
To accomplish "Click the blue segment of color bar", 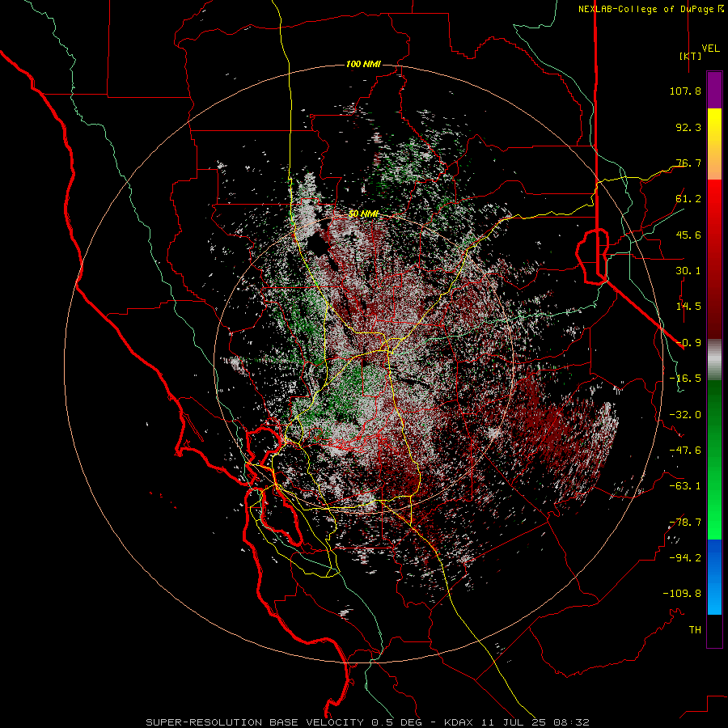I will [714, 577].
